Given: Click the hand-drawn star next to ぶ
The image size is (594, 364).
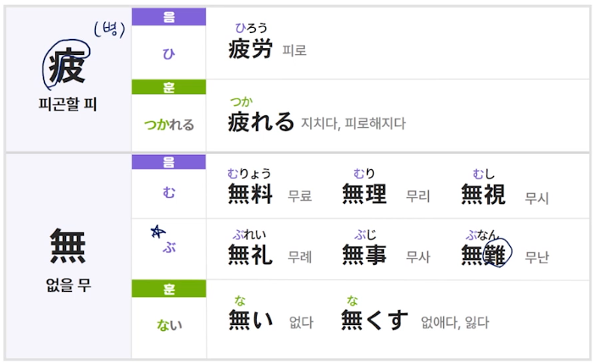Looking at the screenshot, I should tap(157, 230).
